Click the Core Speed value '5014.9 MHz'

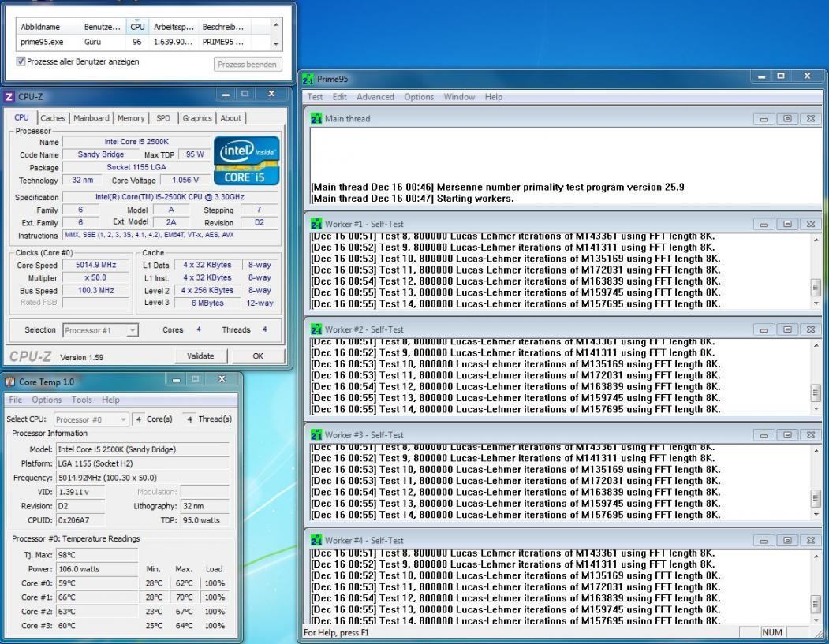pyautogui.click(x=95, y=265)
